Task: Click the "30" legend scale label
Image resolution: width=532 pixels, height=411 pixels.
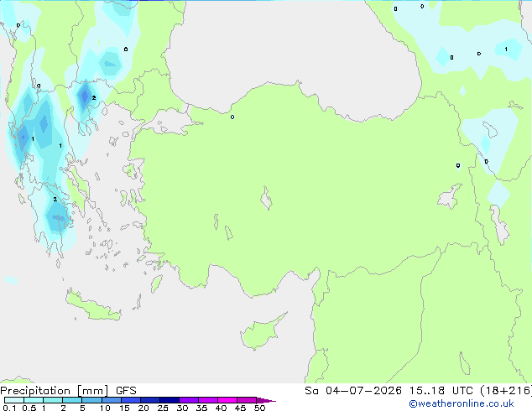Action: (x=182, y=408)
